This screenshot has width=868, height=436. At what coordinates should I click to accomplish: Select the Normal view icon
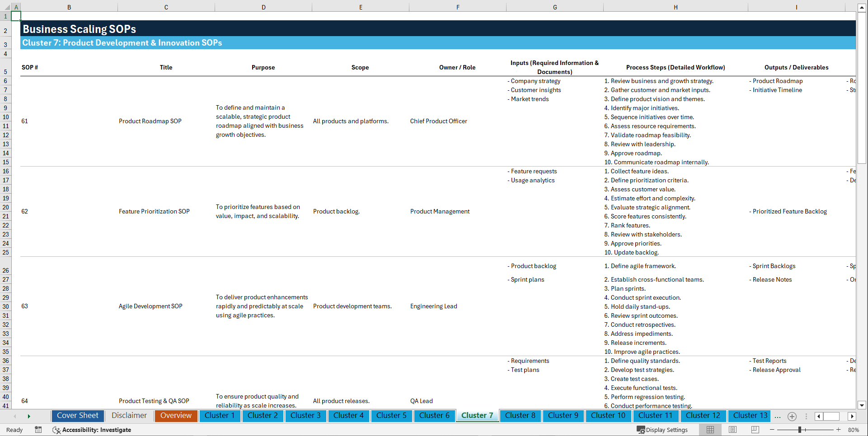coord(710,430)
